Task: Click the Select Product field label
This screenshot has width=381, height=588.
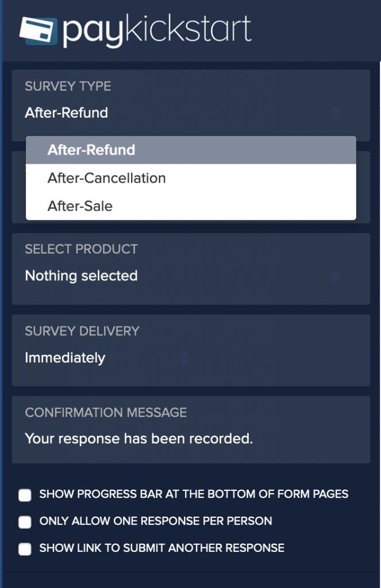Action: tap(82, 249)
